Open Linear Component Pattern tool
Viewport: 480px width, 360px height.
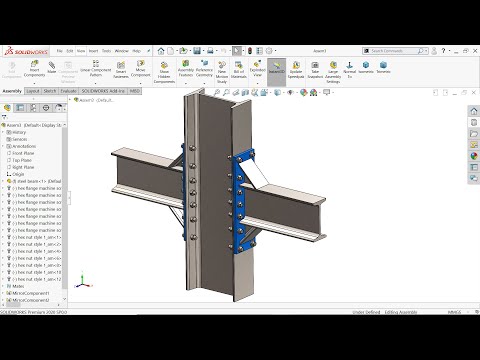(96, 68)
